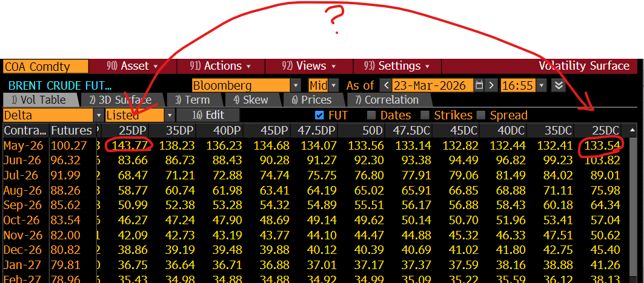The height and width of the screenshot is (283, 644).
Task: Click the Edit button
Action: tap(208, 115)
